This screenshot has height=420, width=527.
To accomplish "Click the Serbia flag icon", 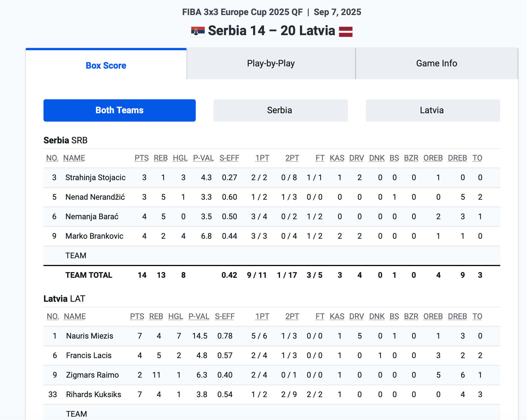I will [x=198, y=31].
